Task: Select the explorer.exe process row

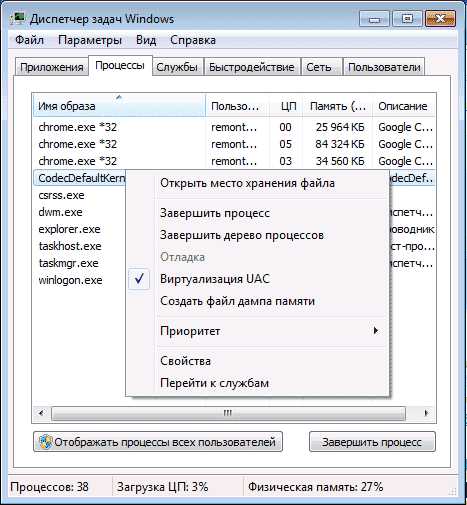Action: point(233,229)
